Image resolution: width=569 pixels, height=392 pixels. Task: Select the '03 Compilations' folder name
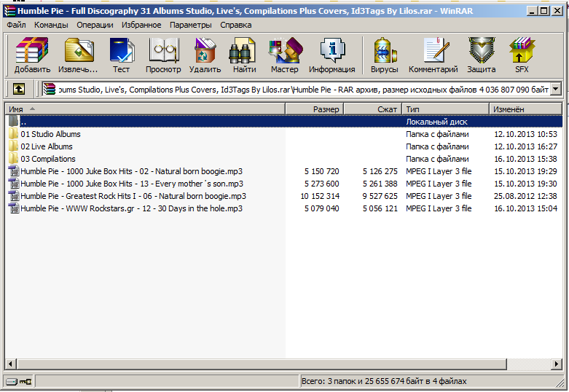click(x=48, y=159)
